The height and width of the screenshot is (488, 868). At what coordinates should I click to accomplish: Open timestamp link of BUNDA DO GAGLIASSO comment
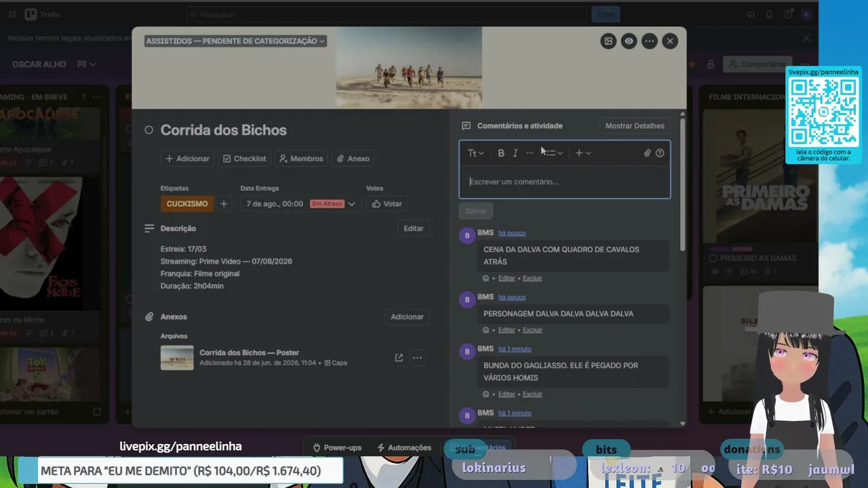point(515,349)
